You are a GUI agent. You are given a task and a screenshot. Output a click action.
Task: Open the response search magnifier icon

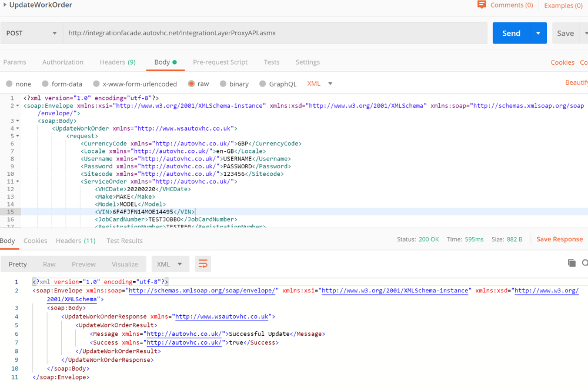584,264
